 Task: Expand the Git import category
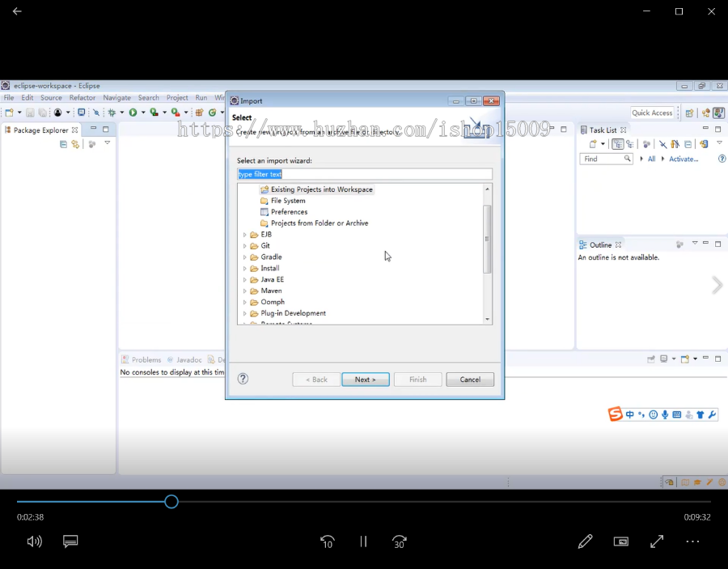pyautogui.click(x=244, y=246)
